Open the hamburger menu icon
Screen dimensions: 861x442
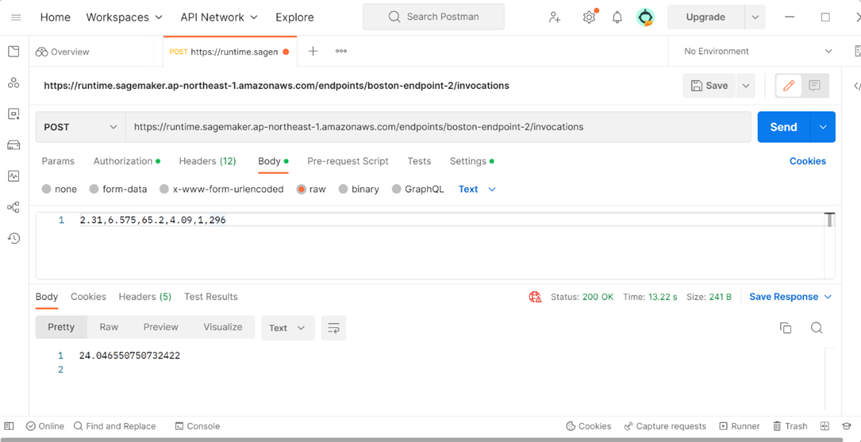click(16, 17)
